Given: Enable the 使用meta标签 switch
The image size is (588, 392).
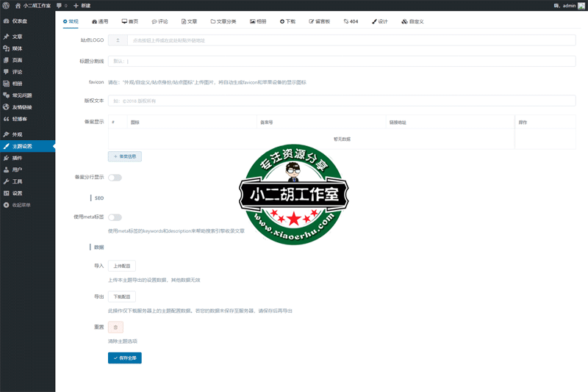Looking at the screenshot, I should point(115,217).
